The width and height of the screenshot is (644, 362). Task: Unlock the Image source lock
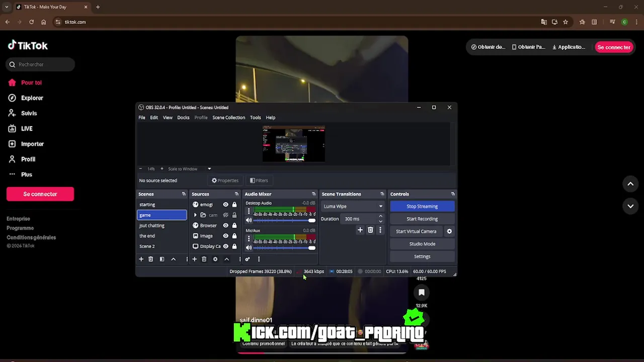pos(234,236)
